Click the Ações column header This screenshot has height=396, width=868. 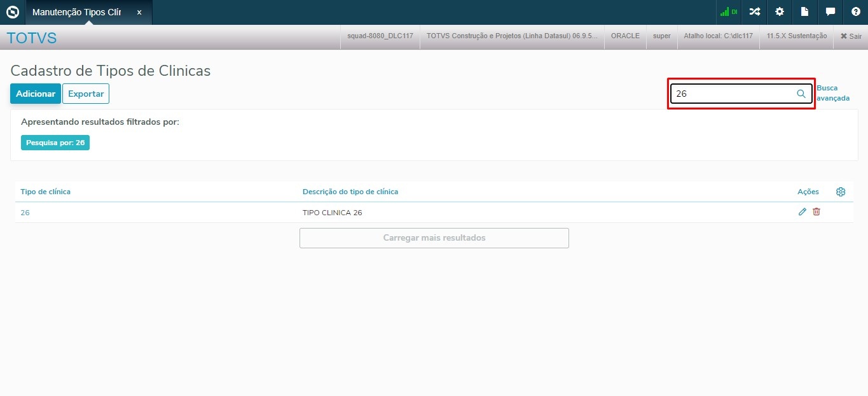808,192
